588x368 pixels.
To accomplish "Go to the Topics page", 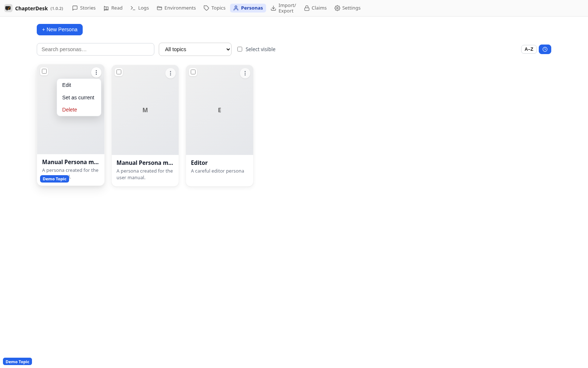I will coord(215,8).
